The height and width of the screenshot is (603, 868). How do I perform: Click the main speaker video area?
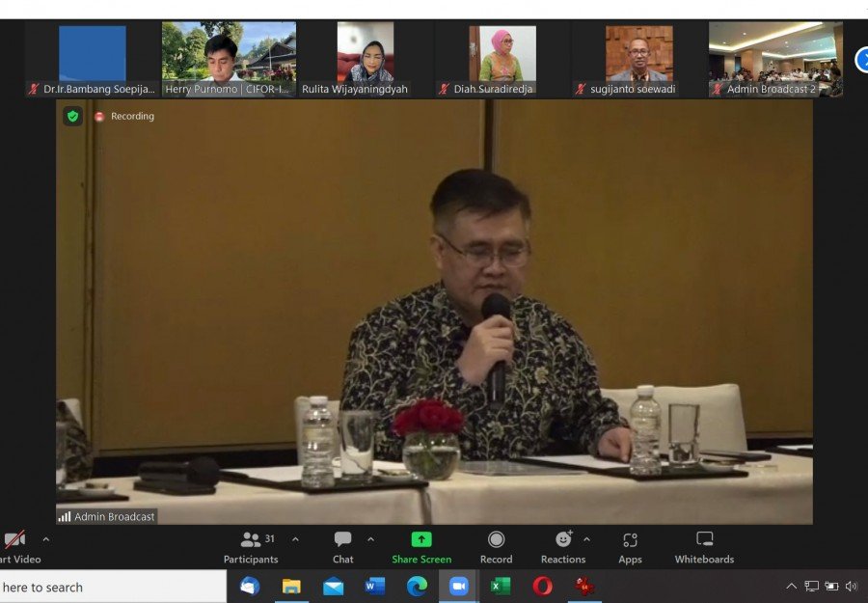[x=435, y=312]
